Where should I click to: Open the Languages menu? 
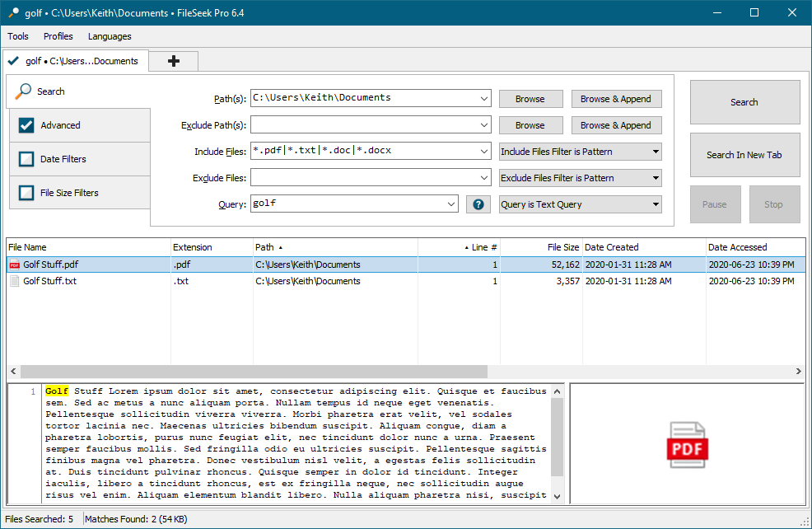pyautogui.click(x=110, y=36)
